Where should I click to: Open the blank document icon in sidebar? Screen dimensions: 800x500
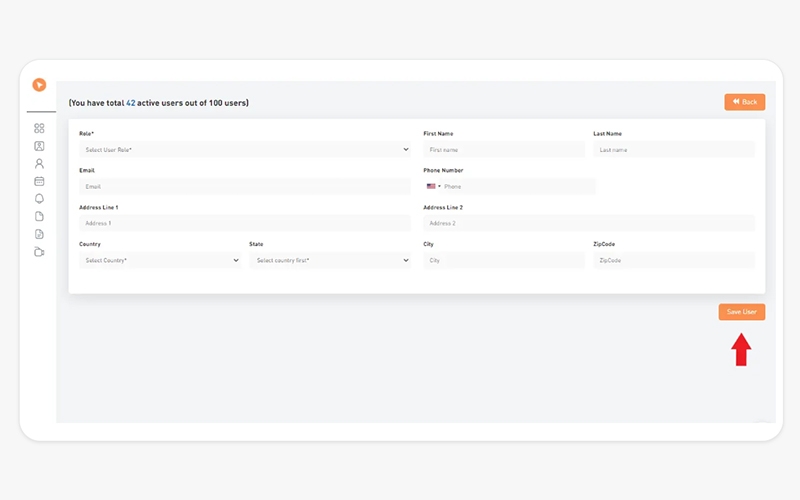[39, 216]
